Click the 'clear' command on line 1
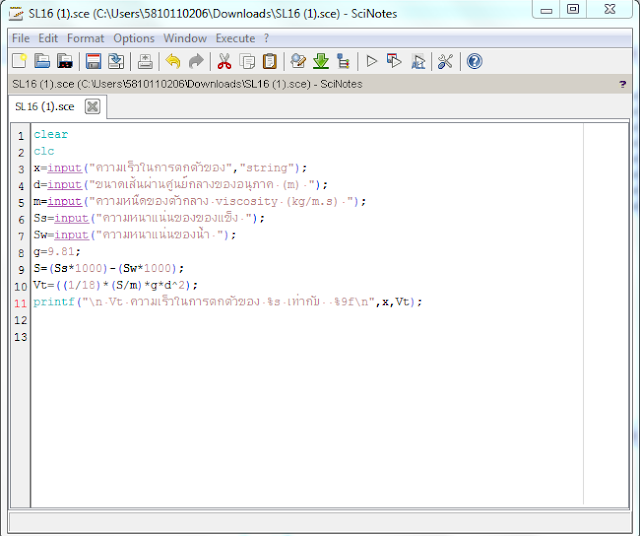The height and width of the screenshot is (536, 640). click(51, 134)
